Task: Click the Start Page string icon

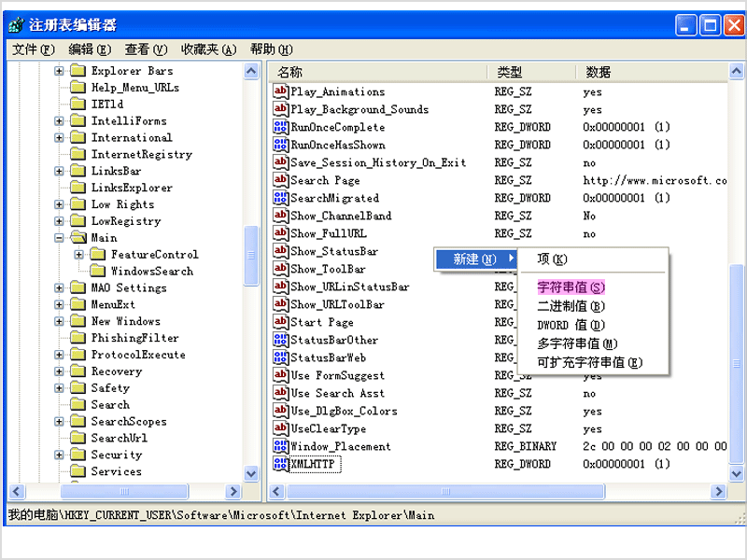Action: [x=280, y=322]
